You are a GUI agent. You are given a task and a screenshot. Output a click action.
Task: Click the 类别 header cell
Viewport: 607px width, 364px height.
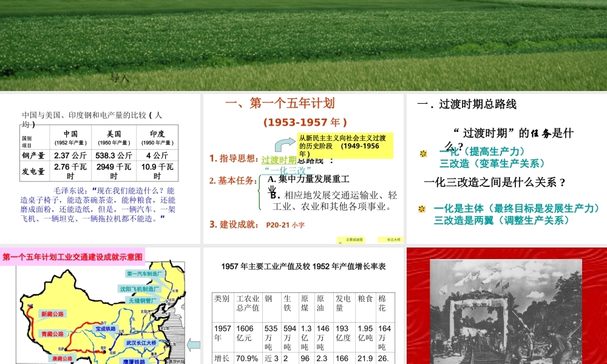click(223, 308)
